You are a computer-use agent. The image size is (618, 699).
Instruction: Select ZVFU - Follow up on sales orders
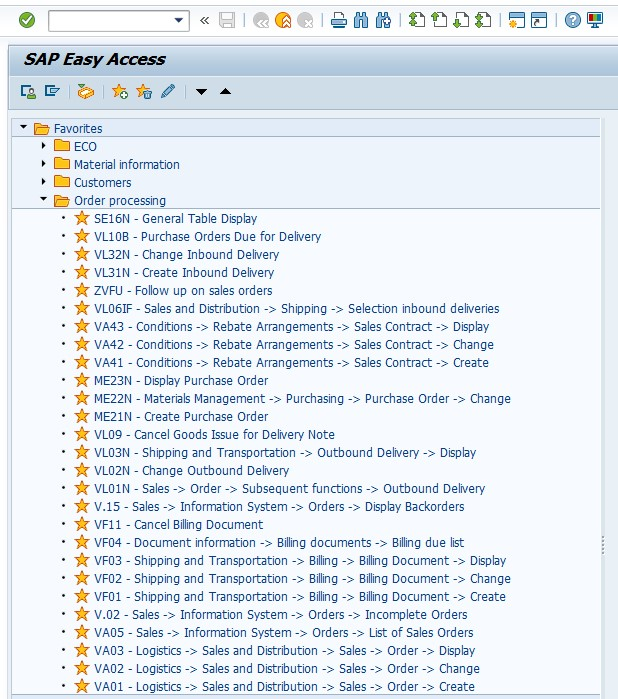pyautogui.click(x=183, y=291)
